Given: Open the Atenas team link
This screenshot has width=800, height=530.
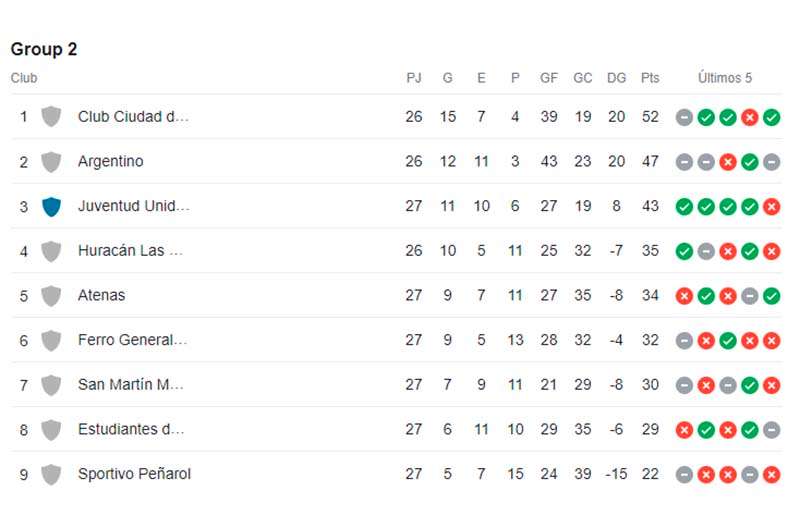Looking at the screenshot, I should (101, 295).
